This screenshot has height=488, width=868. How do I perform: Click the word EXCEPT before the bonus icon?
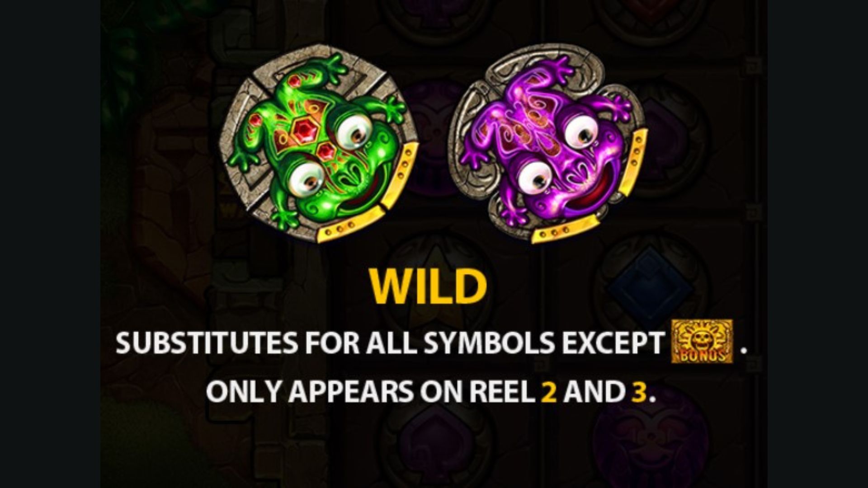pyautogui.click(x=613, y=343)
